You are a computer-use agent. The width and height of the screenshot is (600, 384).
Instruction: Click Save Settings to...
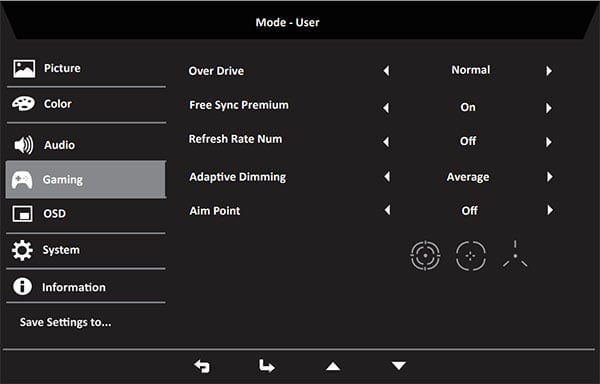tap(65, 322)
